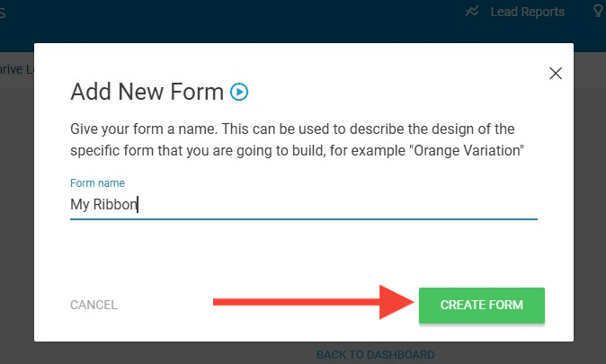Viewport: 606px width, 364px height.
Task: Click the Lead Reports chart icon
Action: coord(473,12)
